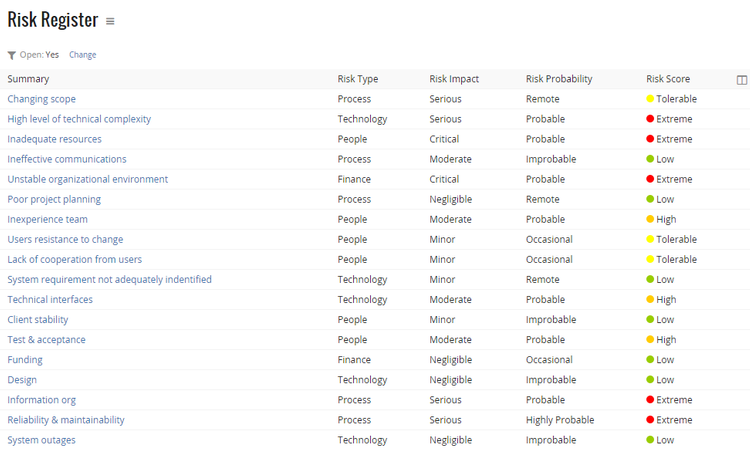Open the System outages risk

[x=41, y=440]
